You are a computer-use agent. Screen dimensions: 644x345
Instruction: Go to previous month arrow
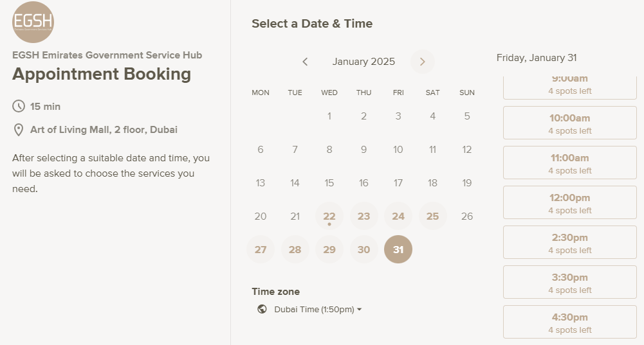point(305,62)
